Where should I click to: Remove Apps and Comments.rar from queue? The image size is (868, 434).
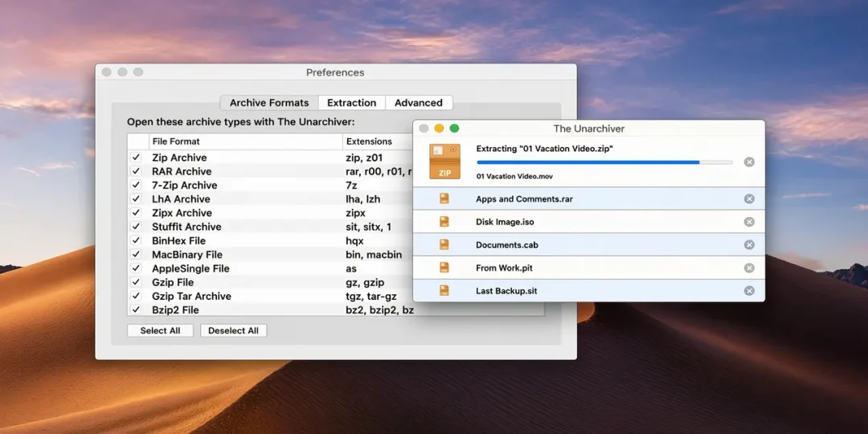pos(749,199)
